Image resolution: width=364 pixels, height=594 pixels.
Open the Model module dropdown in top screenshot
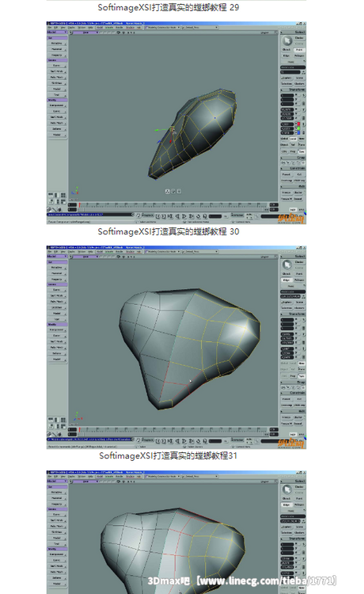[x=57, y=32]
